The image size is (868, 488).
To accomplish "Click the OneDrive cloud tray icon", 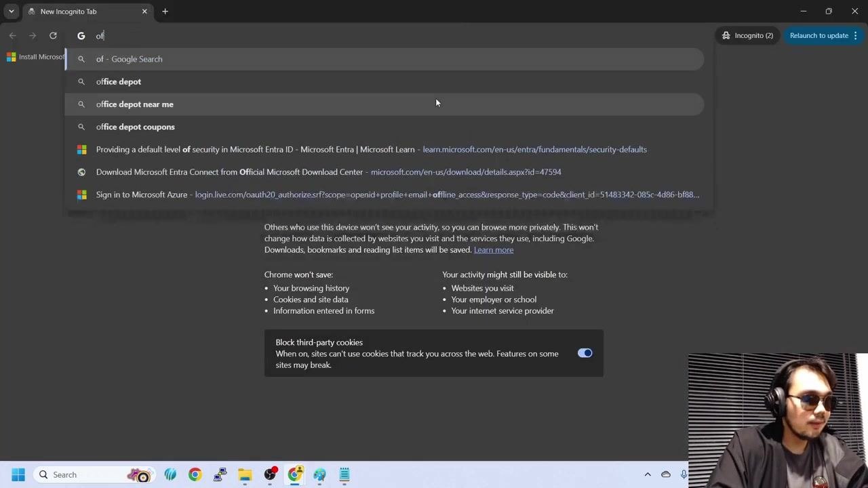I will 666,474.
